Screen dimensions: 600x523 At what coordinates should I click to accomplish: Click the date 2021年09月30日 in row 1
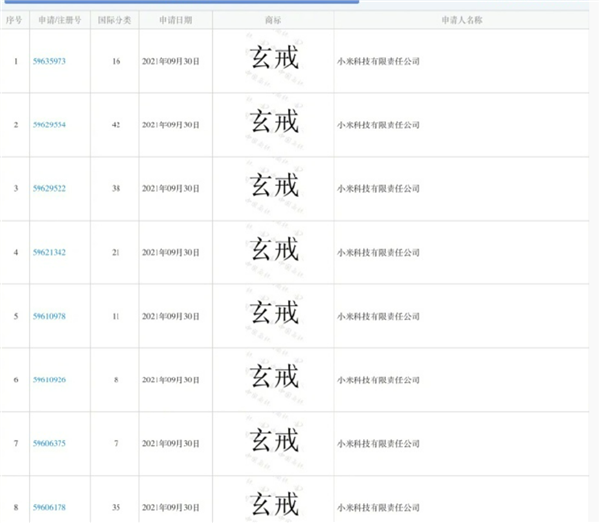(x=171, y=61)
